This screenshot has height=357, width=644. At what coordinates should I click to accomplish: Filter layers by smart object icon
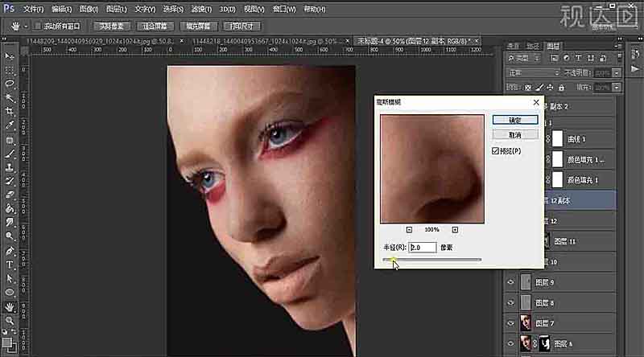(x=602, y=58)
